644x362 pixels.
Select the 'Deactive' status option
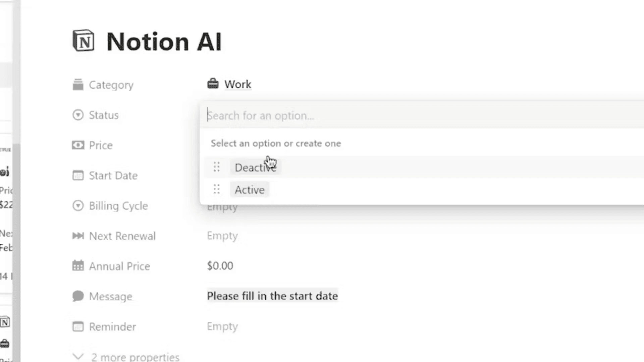256,167
